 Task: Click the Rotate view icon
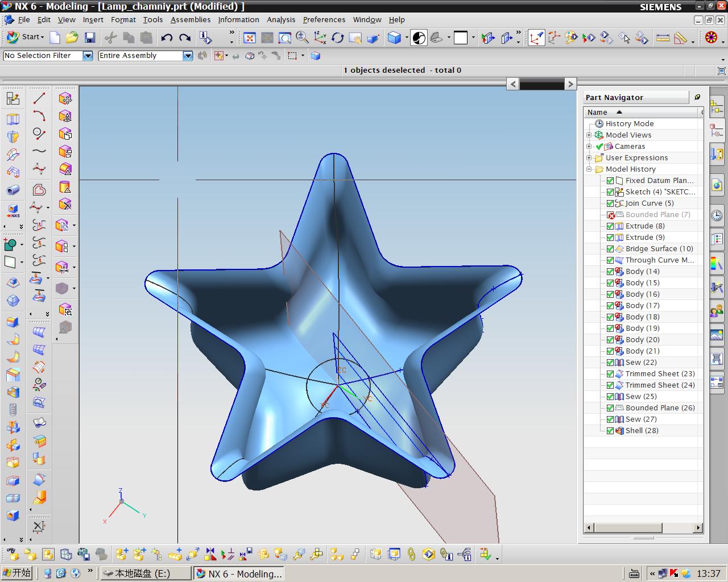(x=338, y=38)
